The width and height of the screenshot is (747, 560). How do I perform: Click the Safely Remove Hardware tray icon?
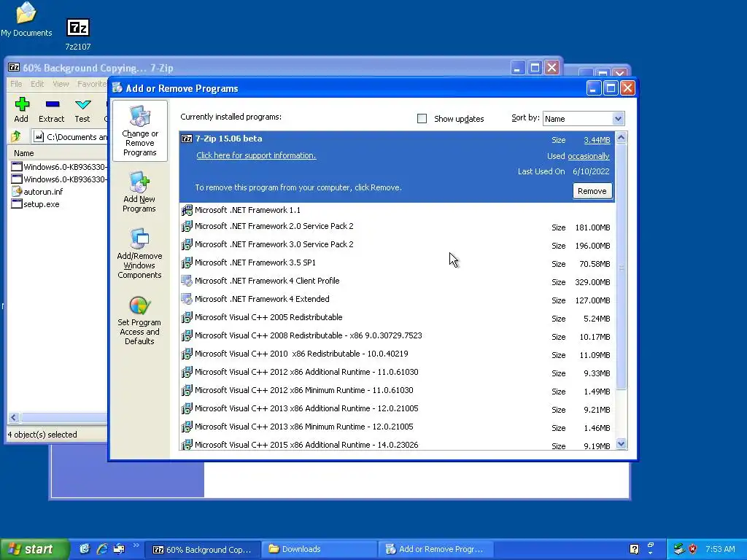pyautogui.click(x=679, y=549)
